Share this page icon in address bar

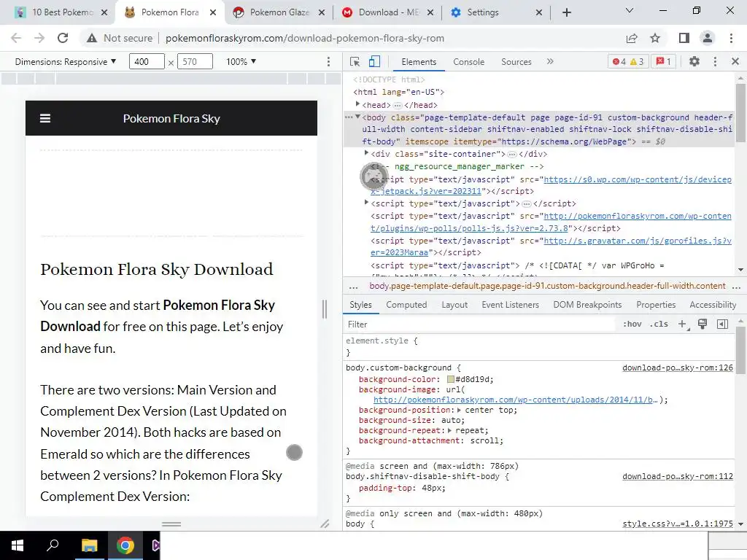coord(632,38)
